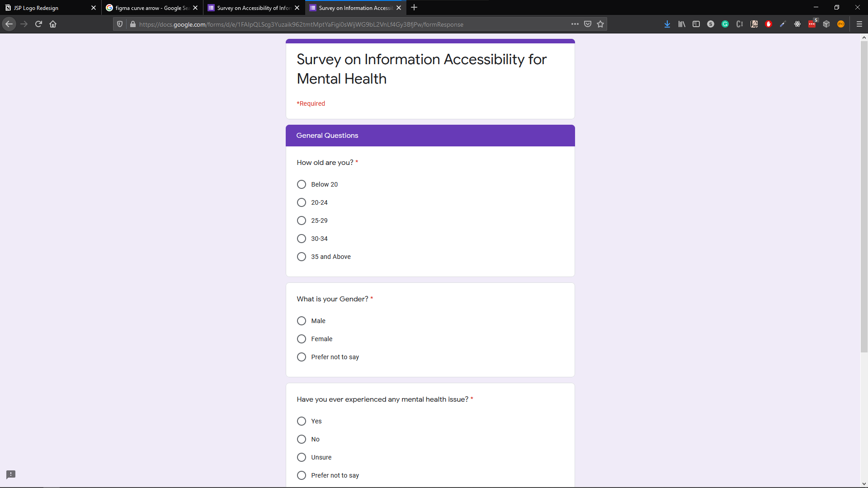The width and height of the screenshot is (868, 488).
Task: Click the gray C extension icon
Action: 740,24
